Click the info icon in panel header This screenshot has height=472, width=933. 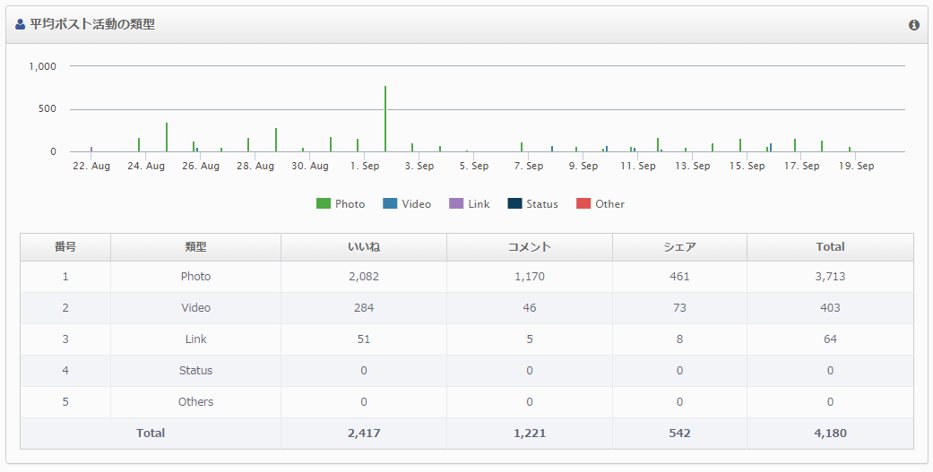click(x=914, y=25)
